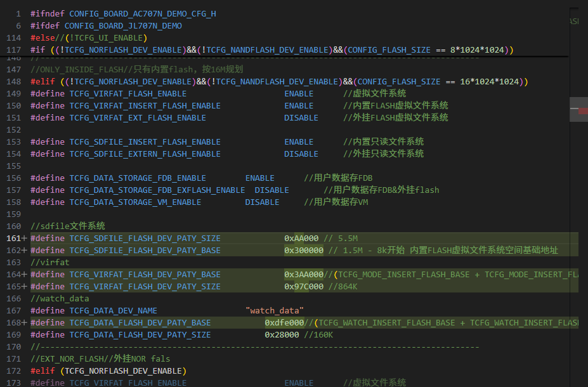
Task: Select the sticky #else//(!TCFG_UI_ENABLE) line
Action: 89,38
